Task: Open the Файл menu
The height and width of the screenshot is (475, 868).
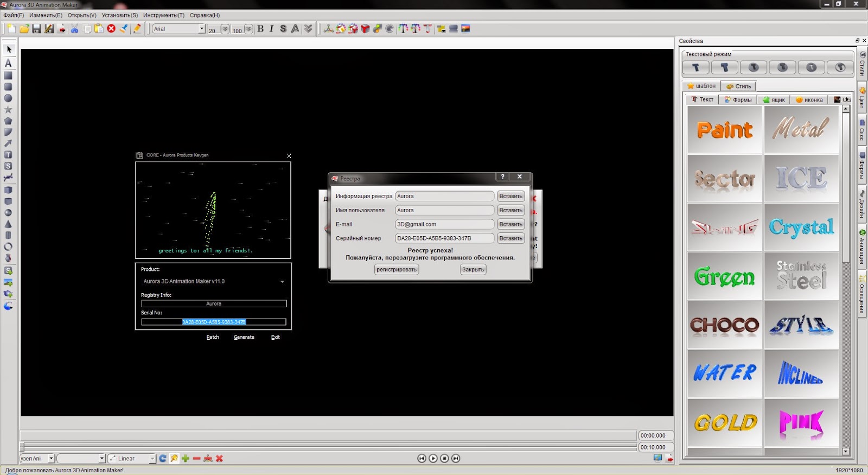Action: 14,15
